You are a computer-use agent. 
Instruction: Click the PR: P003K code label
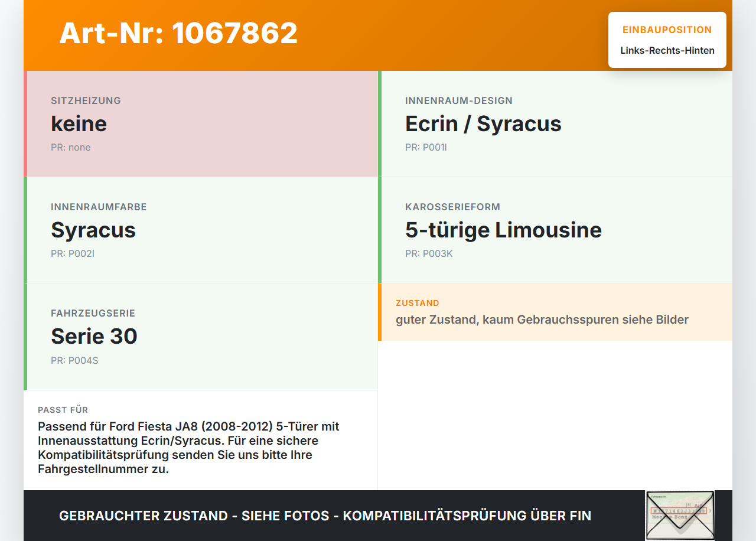click(x=429, y=253)
